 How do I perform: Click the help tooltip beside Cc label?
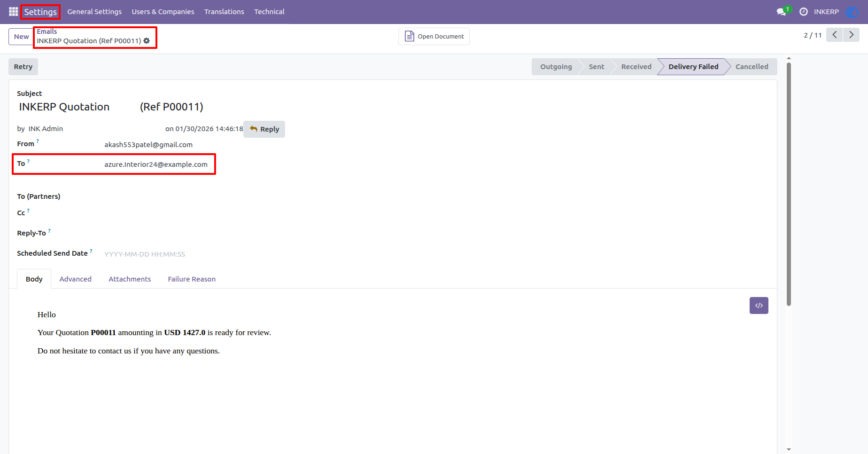point(28,211)
